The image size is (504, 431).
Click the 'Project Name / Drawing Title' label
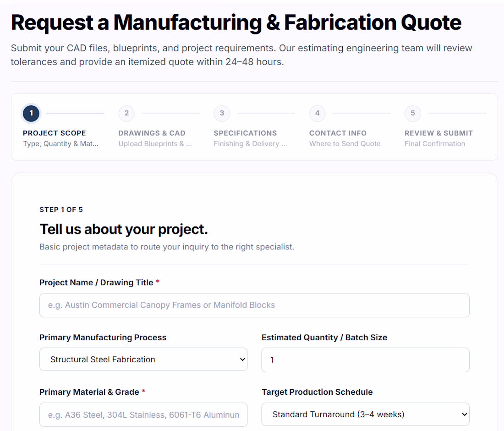pyautogui.click(x=96, y=282)
